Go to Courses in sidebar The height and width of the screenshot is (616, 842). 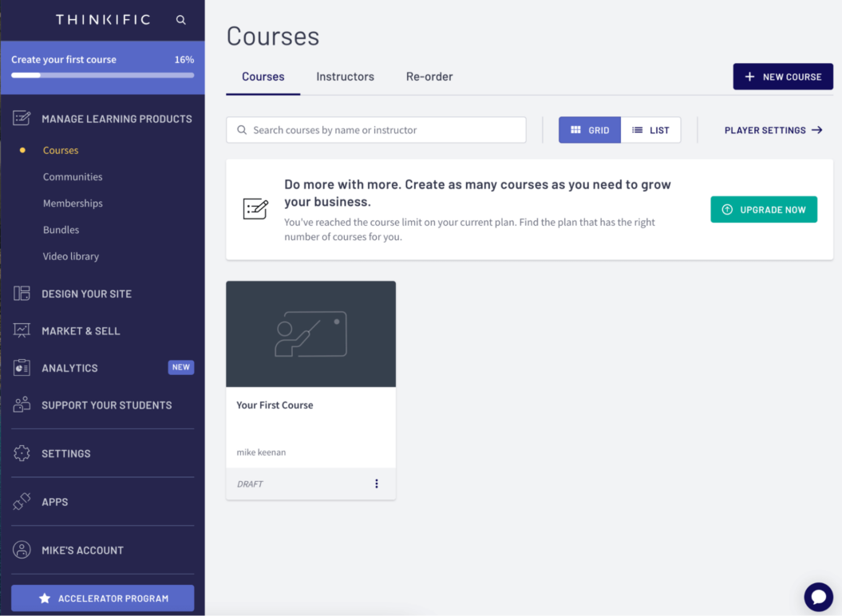(x=61, y=150)
